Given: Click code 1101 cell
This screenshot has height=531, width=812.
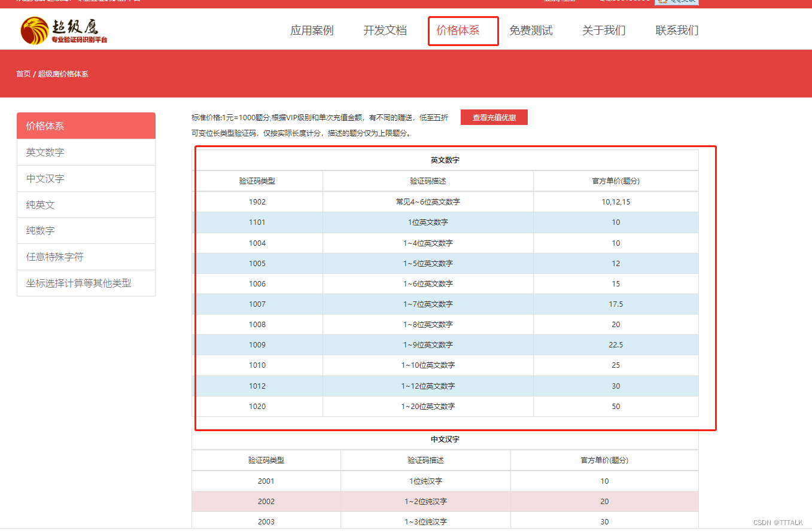Looking at the screenshot, I should click(257, 222).
